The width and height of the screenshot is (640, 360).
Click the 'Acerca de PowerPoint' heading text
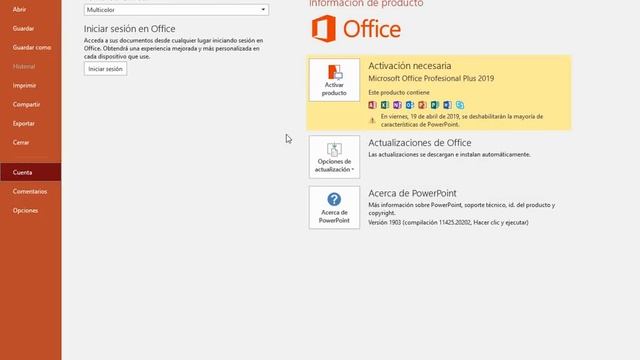tap(412, 193)
